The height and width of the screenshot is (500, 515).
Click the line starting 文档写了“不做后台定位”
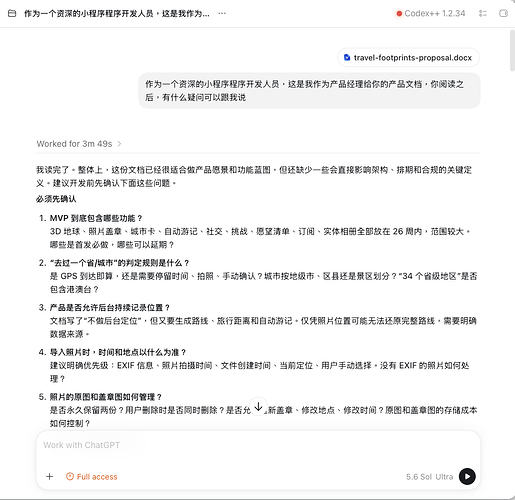(263, 321)
